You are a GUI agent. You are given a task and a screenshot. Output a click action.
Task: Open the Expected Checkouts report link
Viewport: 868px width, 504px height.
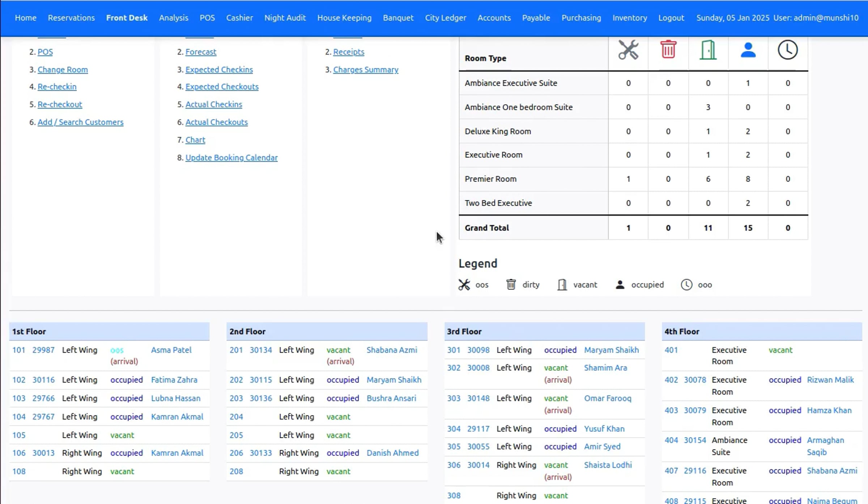click(x=222, y=87)
